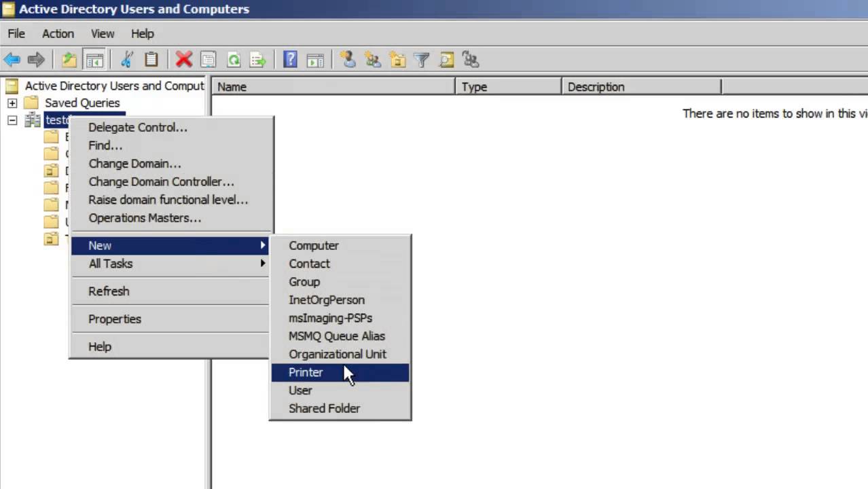Select the Saved Queries tree item
The width and height of the screenshot is (868, 489).
pos(82,103)
